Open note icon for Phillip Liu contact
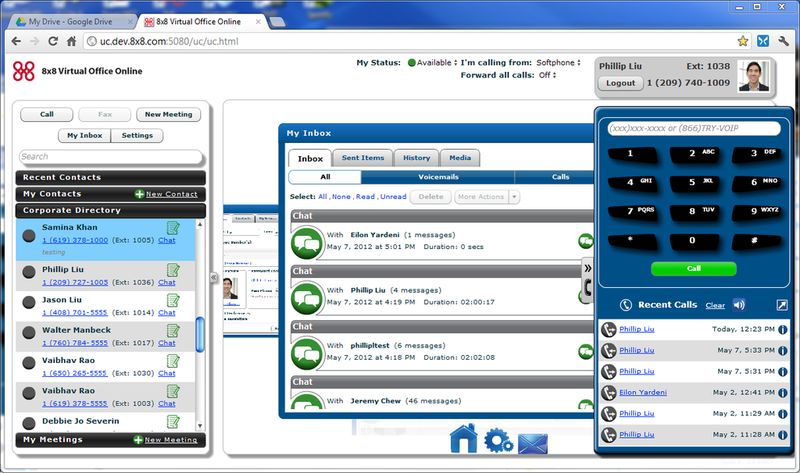This screenshot has width=800, height=473. pyautogui.click(x=173, y=270)
